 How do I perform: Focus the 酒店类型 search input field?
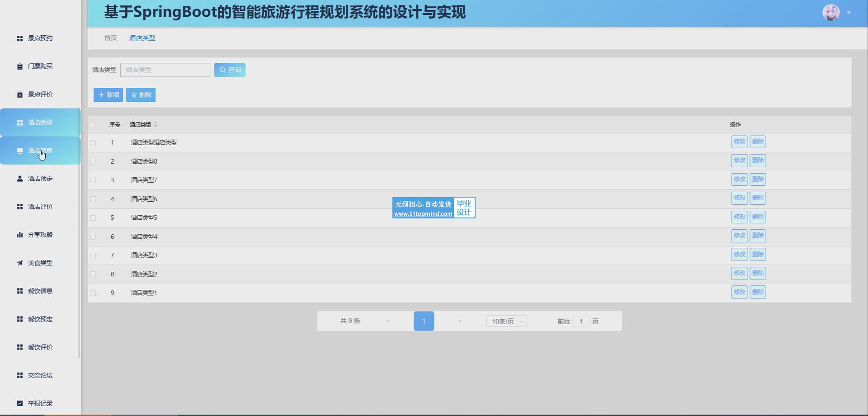coord(165,70)
